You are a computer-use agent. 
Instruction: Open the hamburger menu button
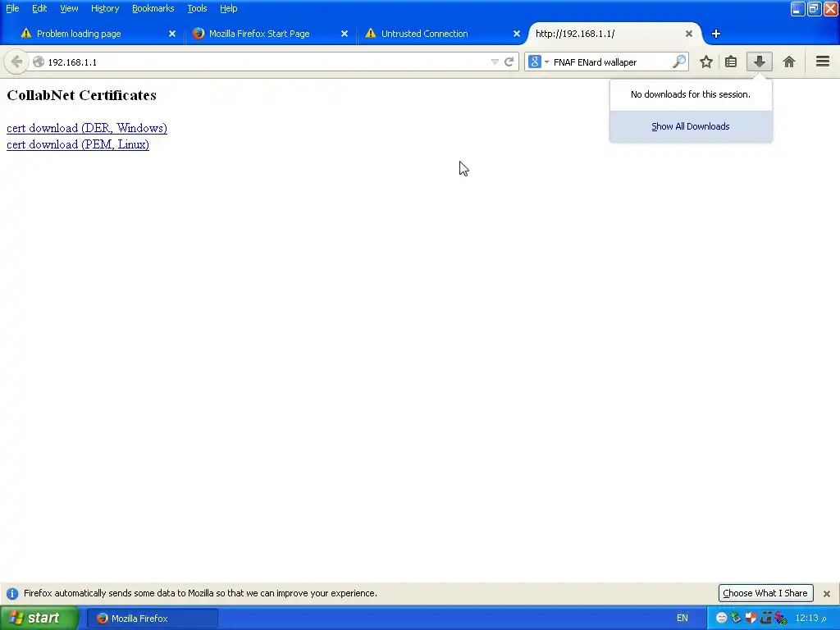click(x=823, y=62)
